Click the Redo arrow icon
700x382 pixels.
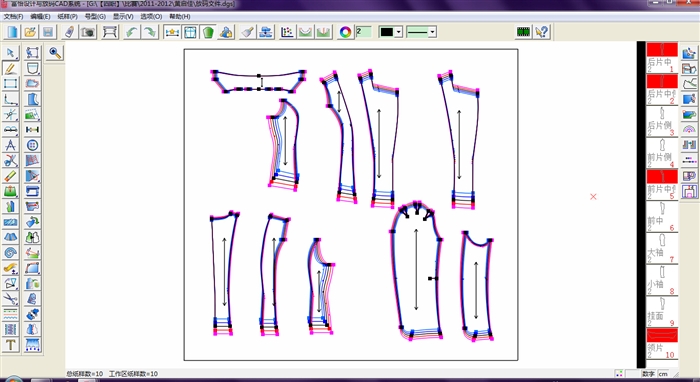(150, 32)
